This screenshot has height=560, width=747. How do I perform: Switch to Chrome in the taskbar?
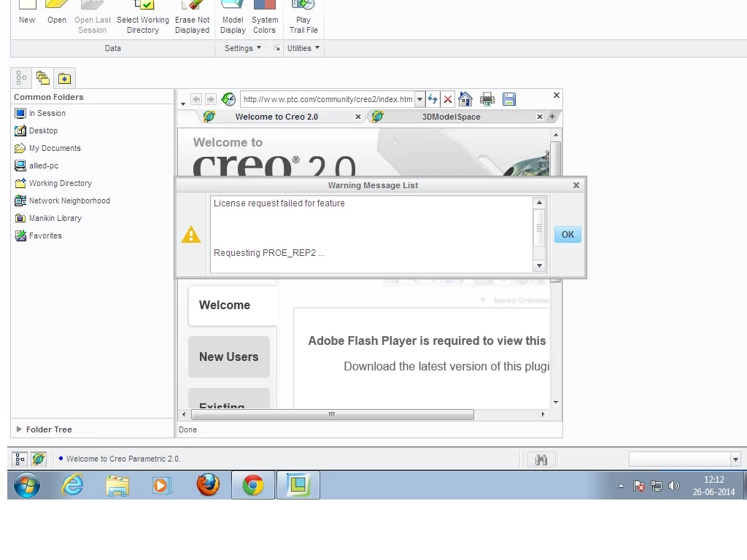pyautogui.click(x=253, y=485)
